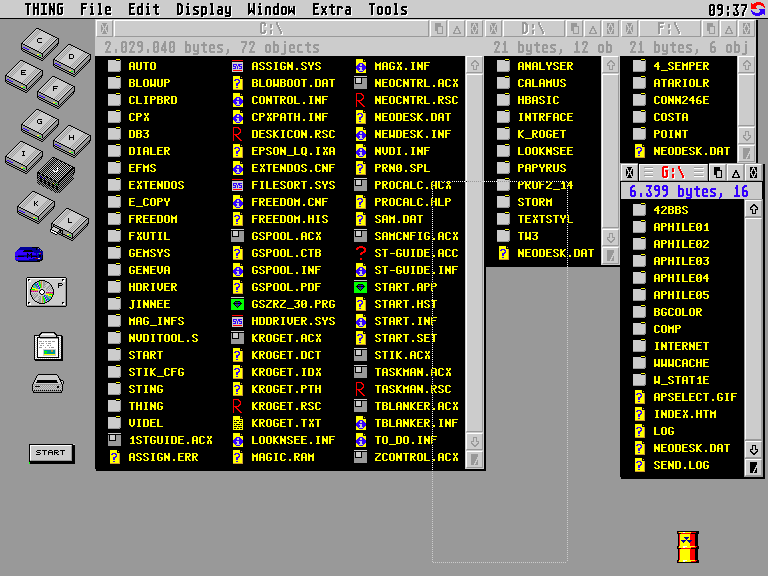Select the printer icon on desktop

click(x=48, y=384)
